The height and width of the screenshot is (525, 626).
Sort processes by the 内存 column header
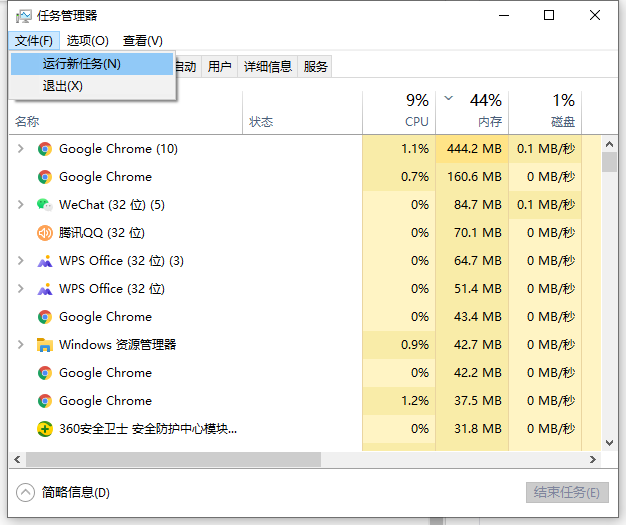489,121
